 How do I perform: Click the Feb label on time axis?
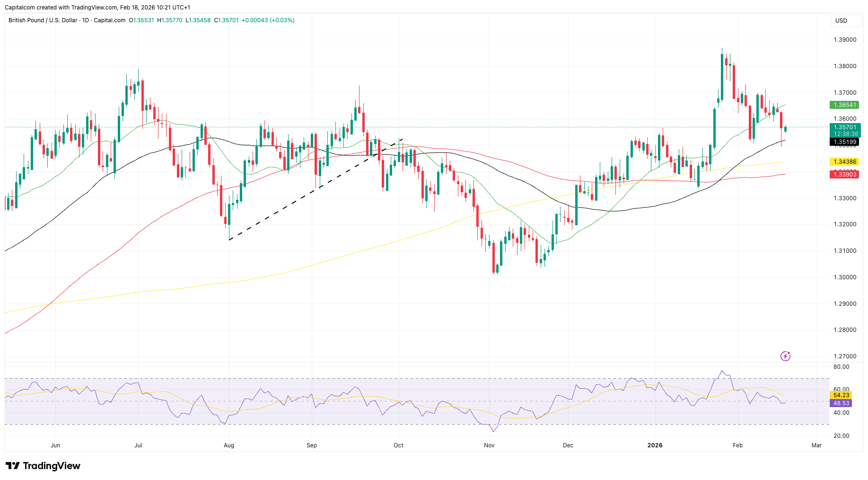pos(737,445)
